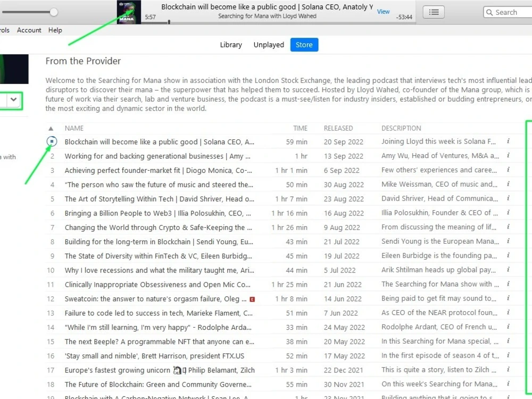Open the Up Next list button
The image size is (532, 399).
pos(434,12)
